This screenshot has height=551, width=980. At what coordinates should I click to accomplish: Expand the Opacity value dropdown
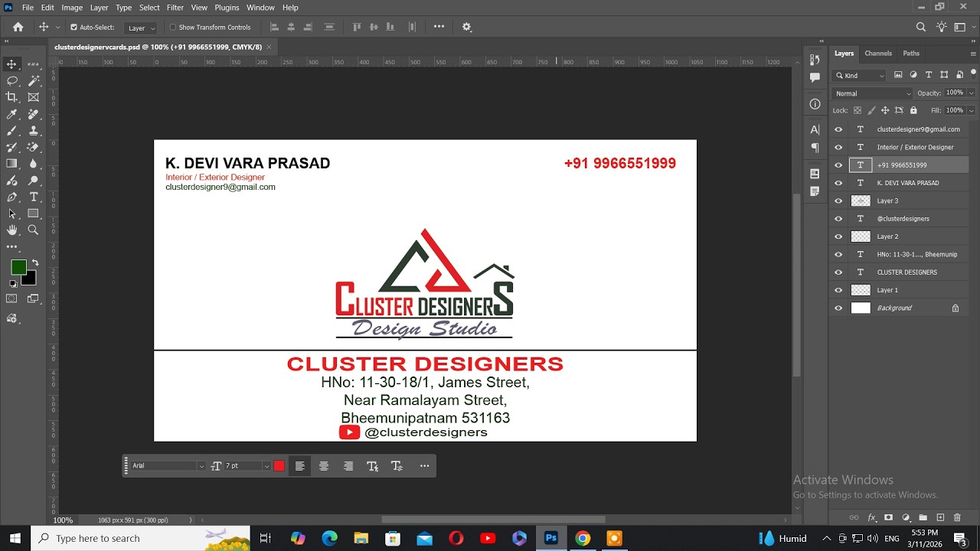click(x=972, y=93)
